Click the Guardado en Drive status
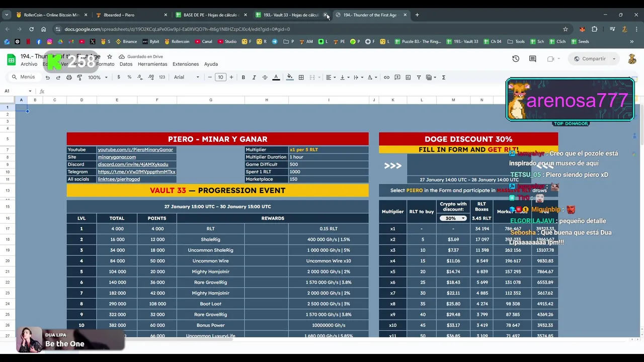644x362 pixels. (141, 57)
